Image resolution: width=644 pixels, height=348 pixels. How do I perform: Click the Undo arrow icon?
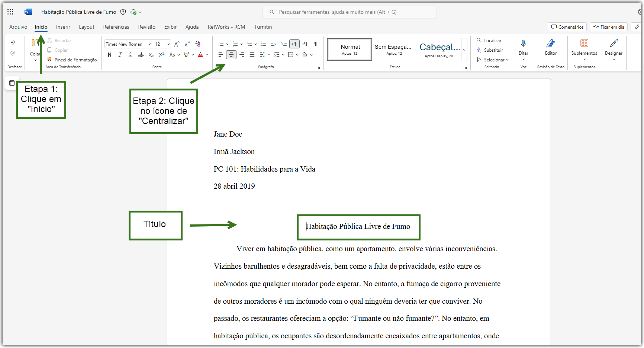(13, 43)
